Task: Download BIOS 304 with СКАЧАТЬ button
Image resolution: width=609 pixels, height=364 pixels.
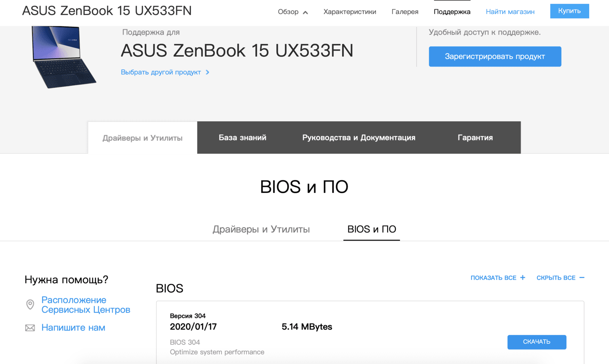Action: 536,342
